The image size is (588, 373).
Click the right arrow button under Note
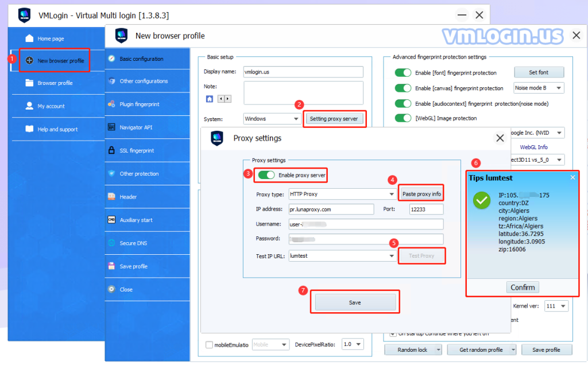(227, 99)
